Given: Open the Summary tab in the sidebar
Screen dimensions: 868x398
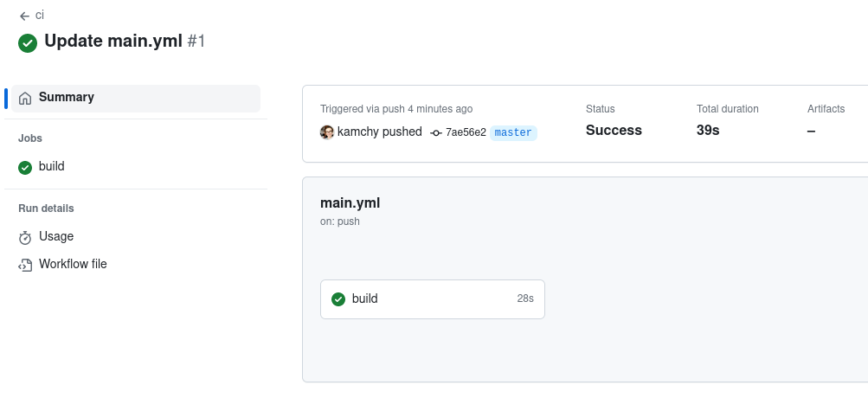Looking at the screenshot, I should coord(67,98).
